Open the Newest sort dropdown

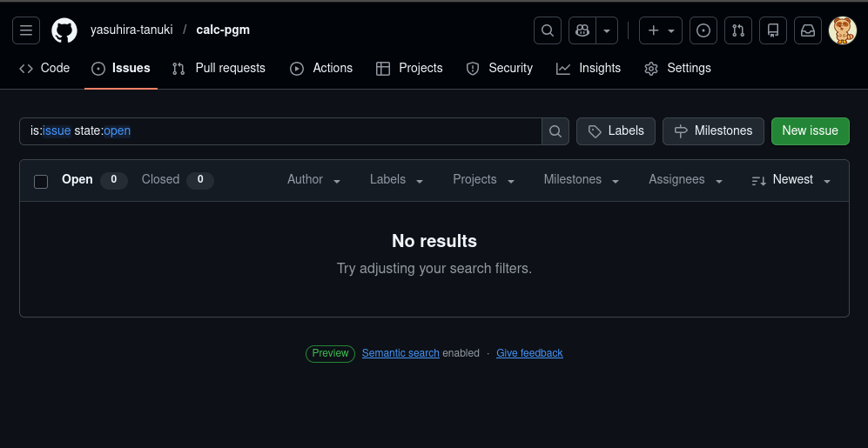[791, 180]
